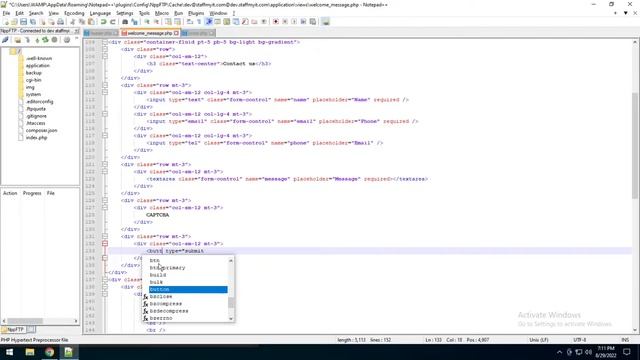Screen dimensions: 640x360
Task: Select 'composer.json' in the FTP tree
Action: (x=41, y=131)
